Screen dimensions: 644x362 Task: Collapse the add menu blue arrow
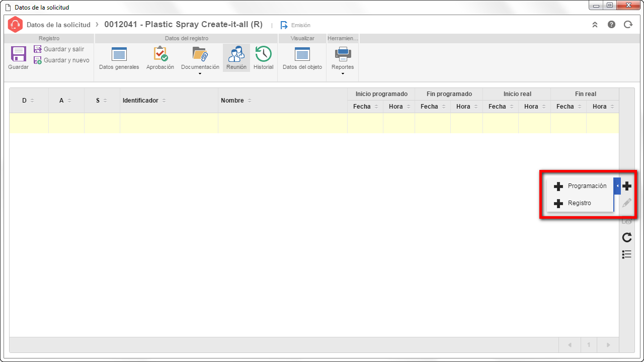(x=617, y=186)
